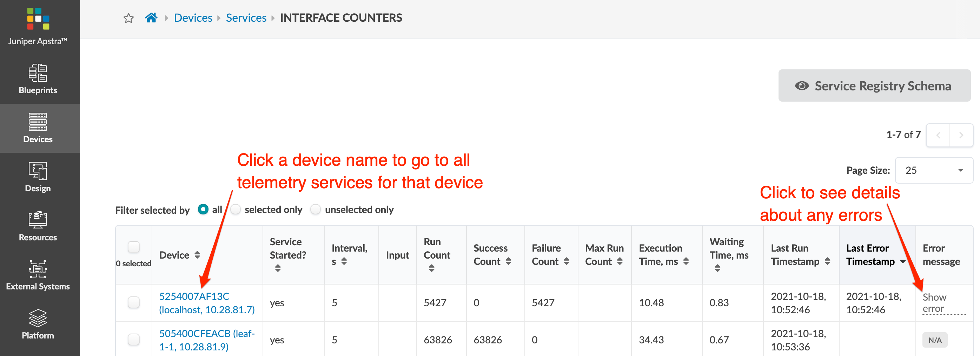Select the 'selected only' filter radio
The width and height of the screenshot is (980, 356).
[x=236, y=209]
